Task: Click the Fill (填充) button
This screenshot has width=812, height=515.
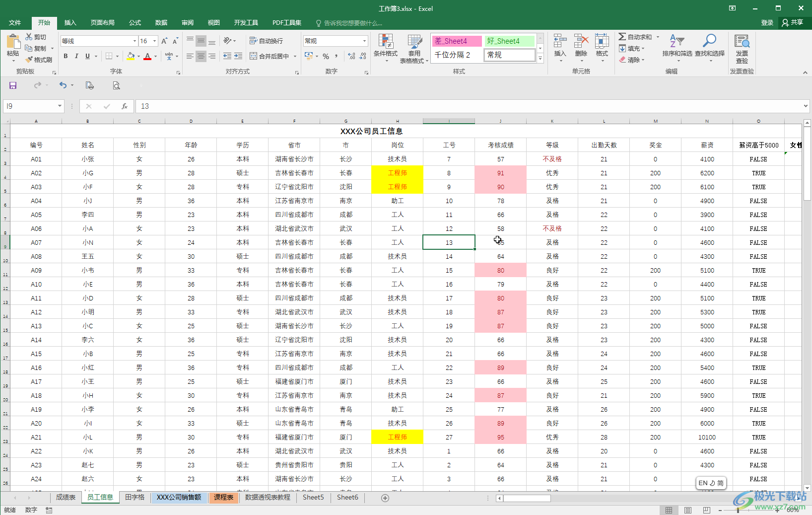Action: click(631, 48)
